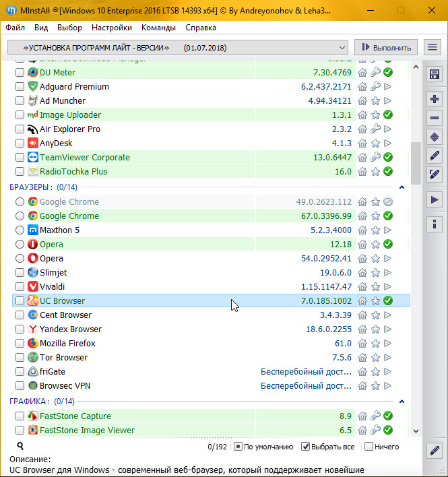The height and width of the screenshot is (477, 448).
Task: Open the hamburger menu next to Выполнить
Action: tap(433, 47)
